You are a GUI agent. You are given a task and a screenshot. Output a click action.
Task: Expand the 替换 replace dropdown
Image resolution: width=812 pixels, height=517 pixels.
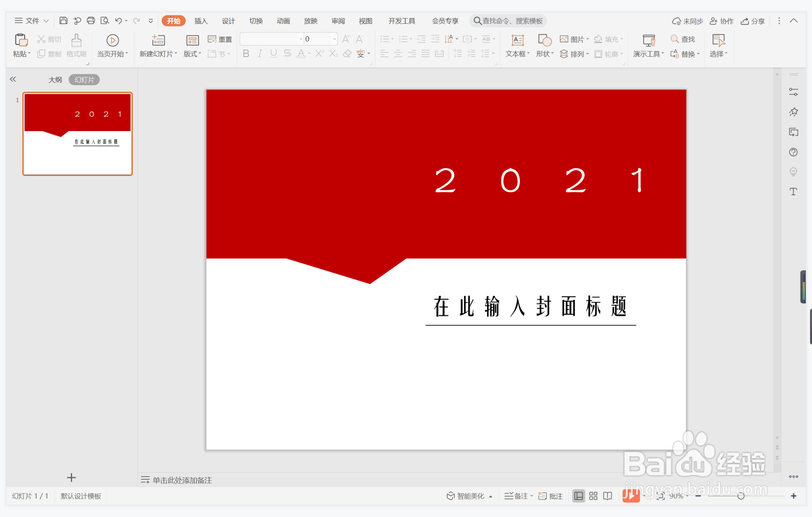pyautogui.click(x=698, y=54)
